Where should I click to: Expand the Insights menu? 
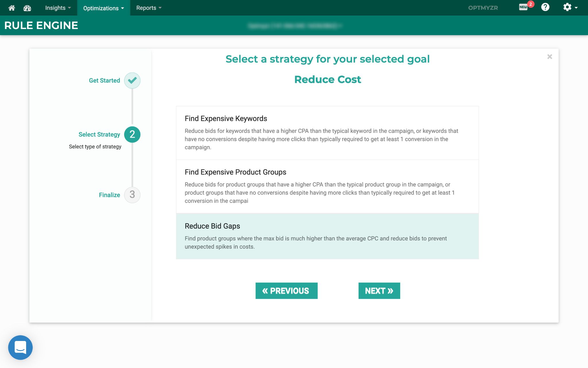(x=58, y=8)
